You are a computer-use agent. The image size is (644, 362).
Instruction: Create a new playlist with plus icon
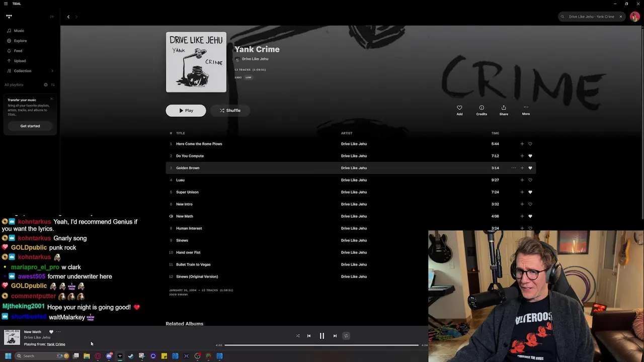[x=45, y=84]
